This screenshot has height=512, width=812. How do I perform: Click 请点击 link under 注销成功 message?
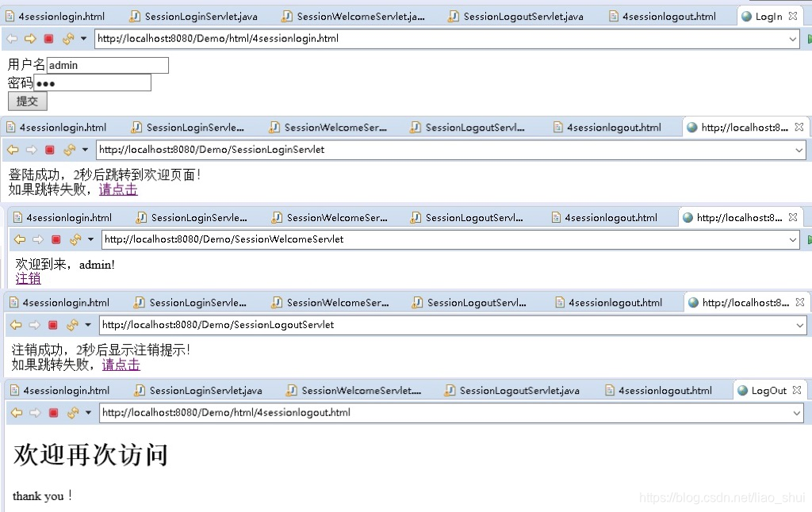(x=121, y=365)
